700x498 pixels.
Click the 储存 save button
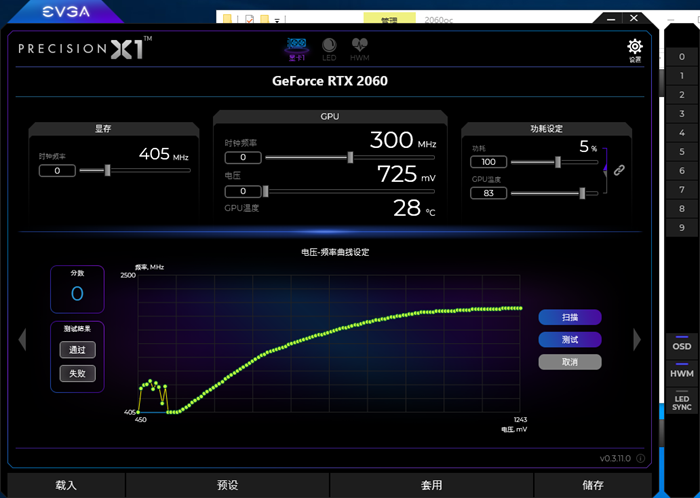pyautogui.click(x=593, y=485)
